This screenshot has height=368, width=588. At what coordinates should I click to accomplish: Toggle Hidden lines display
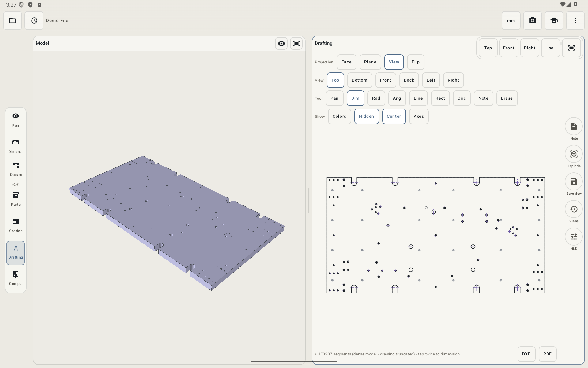[367, 117]
